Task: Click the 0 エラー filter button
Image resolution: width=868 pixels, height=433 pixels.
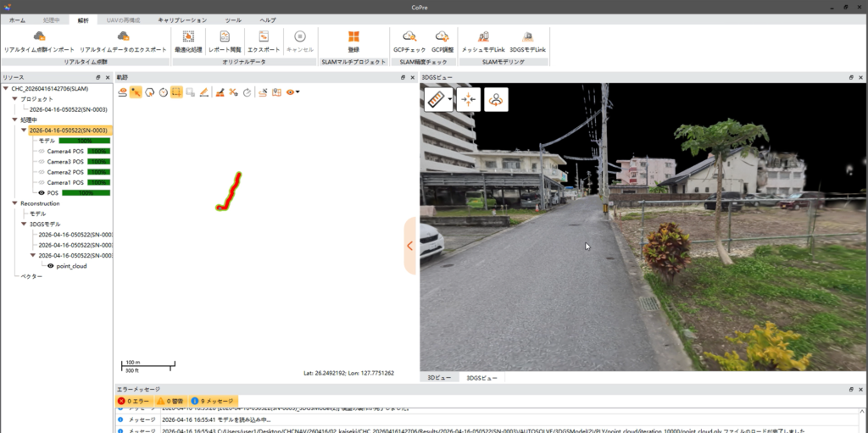Action: click(x=132, y=400)
